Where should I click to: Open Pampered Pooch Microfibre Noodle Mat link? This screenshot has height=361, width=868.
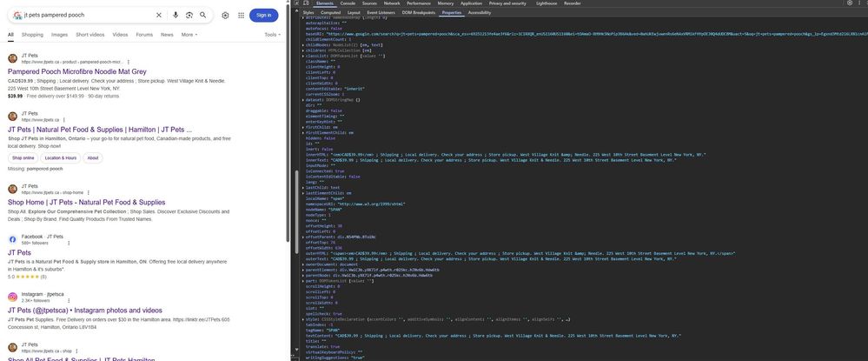click(77, 70)
